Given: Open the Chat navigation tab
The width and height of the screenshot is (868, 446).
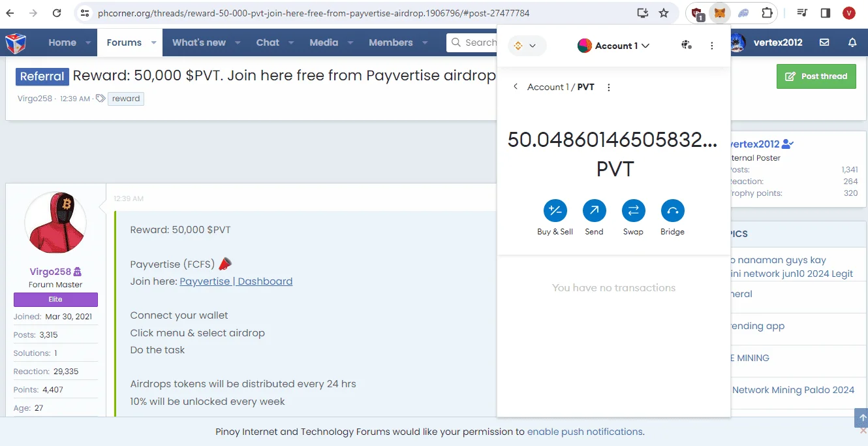Looking at the screenshot, I should pos(268,42).
